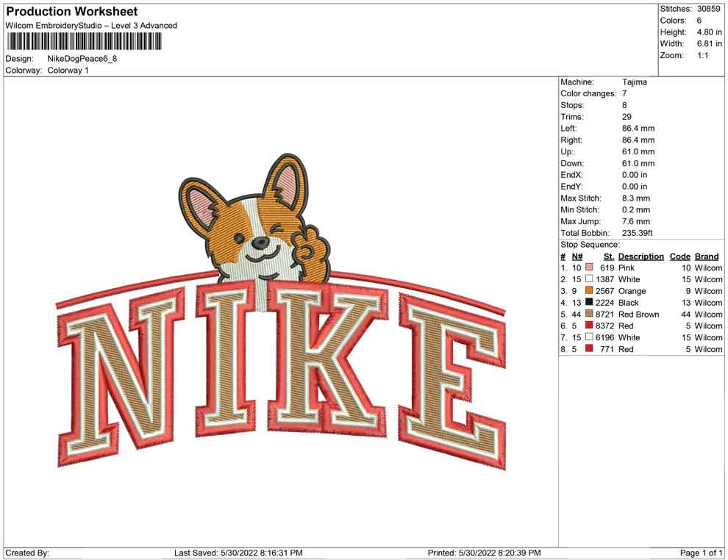728x560 pixels.
Task: Click the Up value 61.0 mm
Action: click(638, 151)
